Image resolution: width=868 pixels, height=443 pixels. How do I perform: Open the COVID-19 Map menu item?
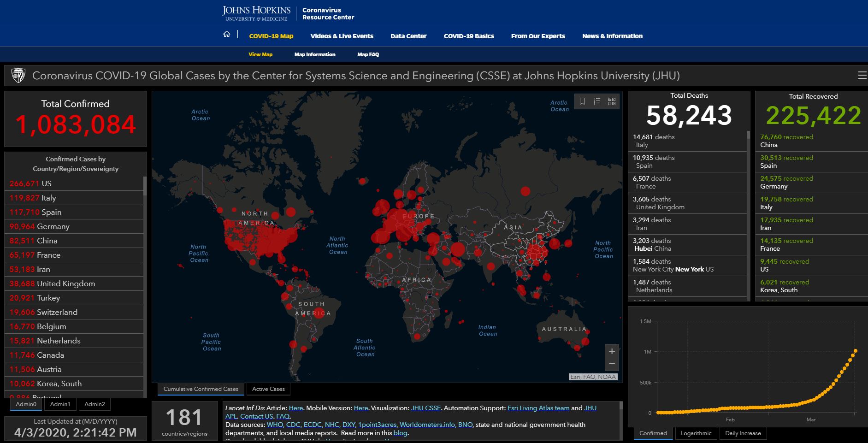[271, 36]
